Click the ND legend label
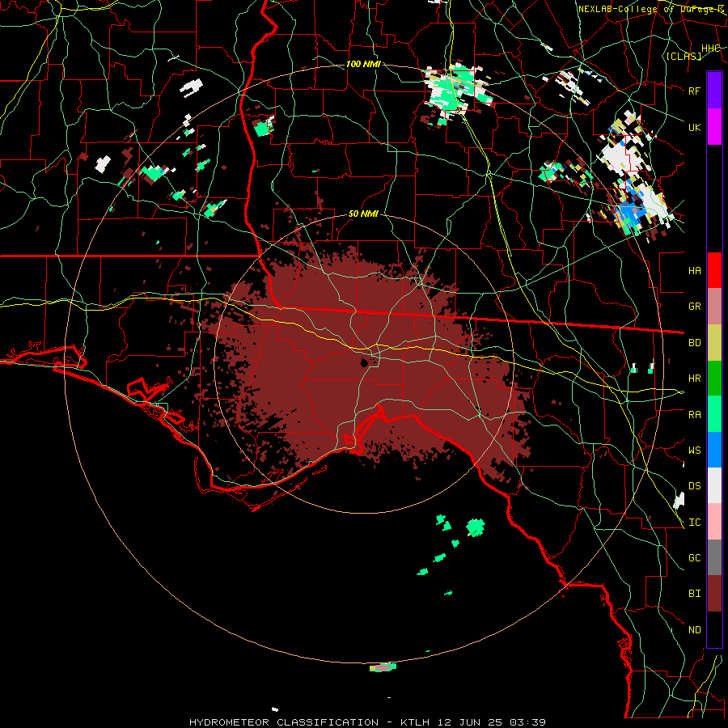 695,630
